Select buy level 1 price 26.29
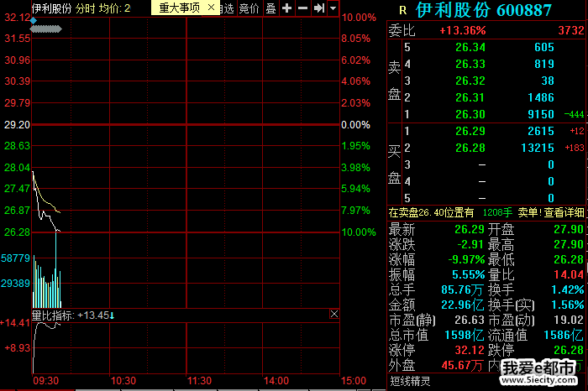The width and height of the screenshot is (588, 391). [x=470, y=131]
